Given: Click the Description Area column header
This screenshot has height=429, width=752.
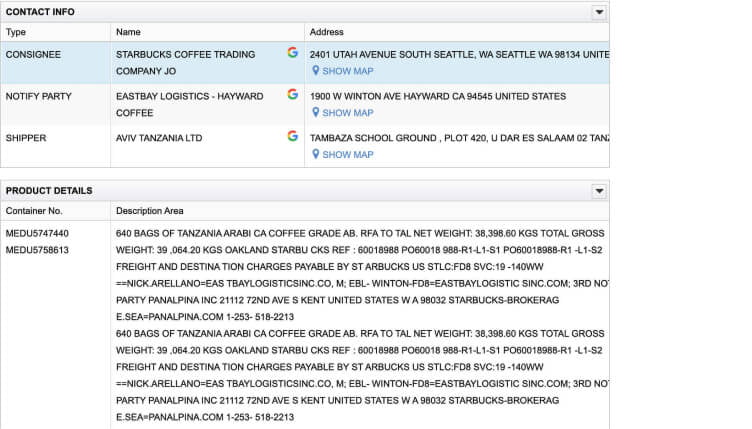Looking at the screenshot, I should click(149, 211).
